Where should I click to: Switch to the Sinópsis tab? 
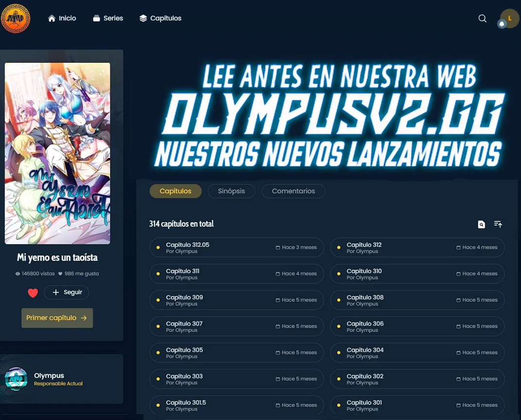231,191
